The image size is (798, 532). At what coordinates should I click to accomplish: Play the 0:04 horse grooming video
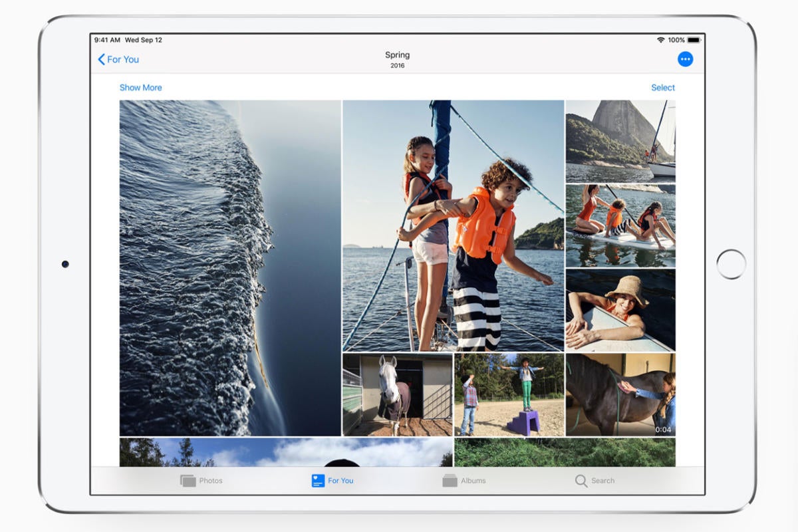620,394
